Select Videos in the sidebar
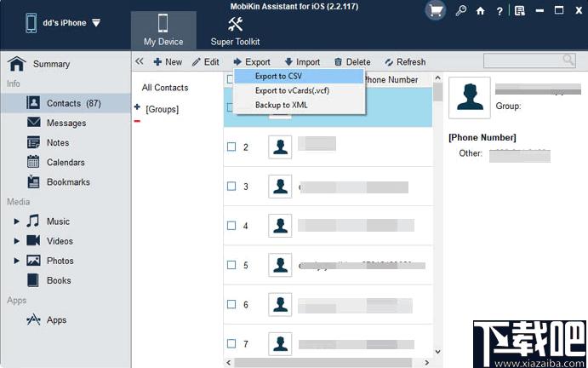The width and height of the screenshot is (588, 368). point(60,241)
